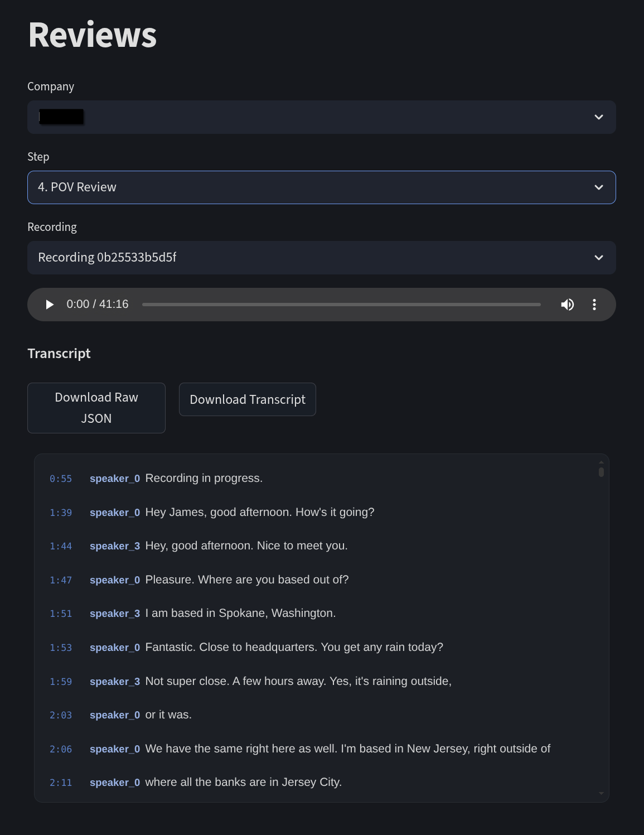Image resolution: width=644 pixels, height=835 pixels.
Task: Click the chevron on the Company selector
Action: click(x=599, y=117)
